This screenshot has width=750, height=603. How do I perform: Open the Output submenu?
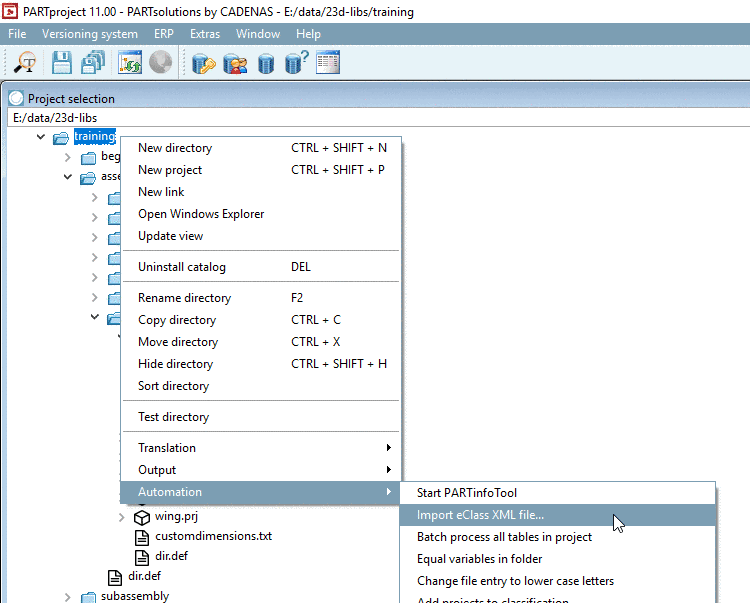click(261, 470)
